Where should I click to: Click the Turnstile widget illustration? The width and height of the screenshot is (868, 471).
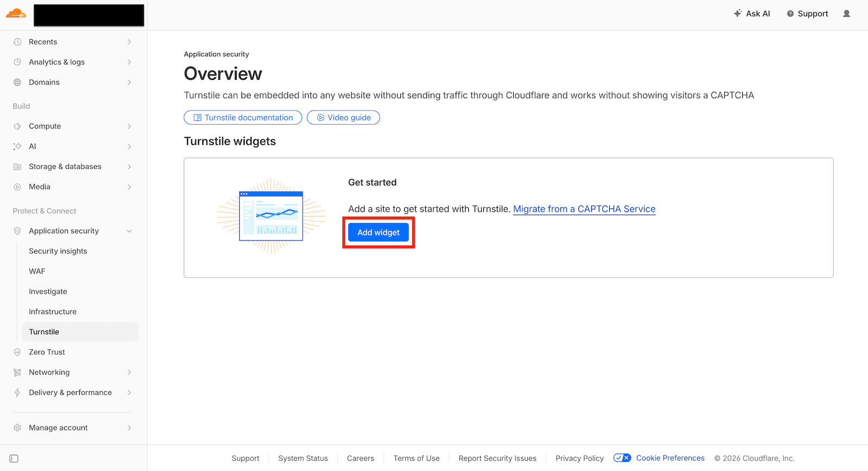pos(271,216)
